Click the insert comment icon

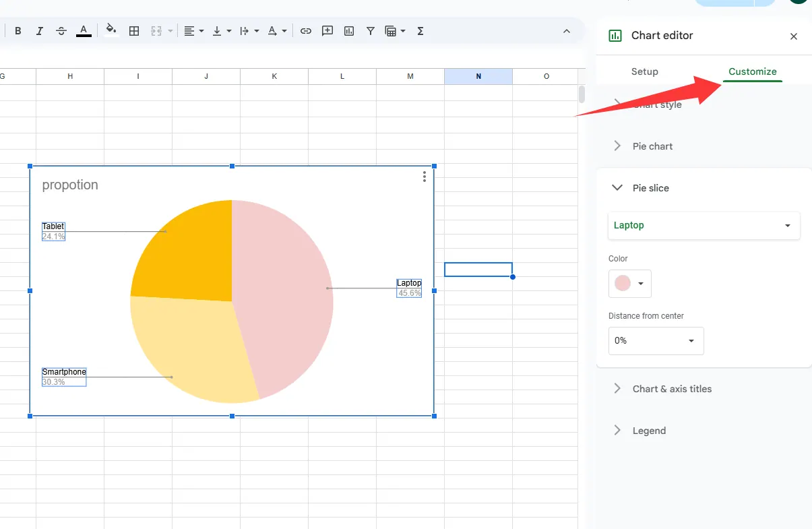click(x=327, y=31)
